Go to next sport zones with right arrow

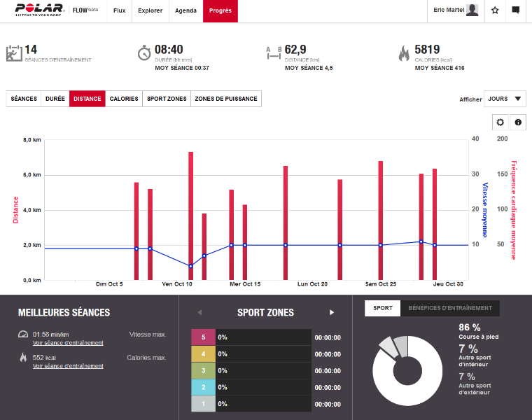pos(332,312)
